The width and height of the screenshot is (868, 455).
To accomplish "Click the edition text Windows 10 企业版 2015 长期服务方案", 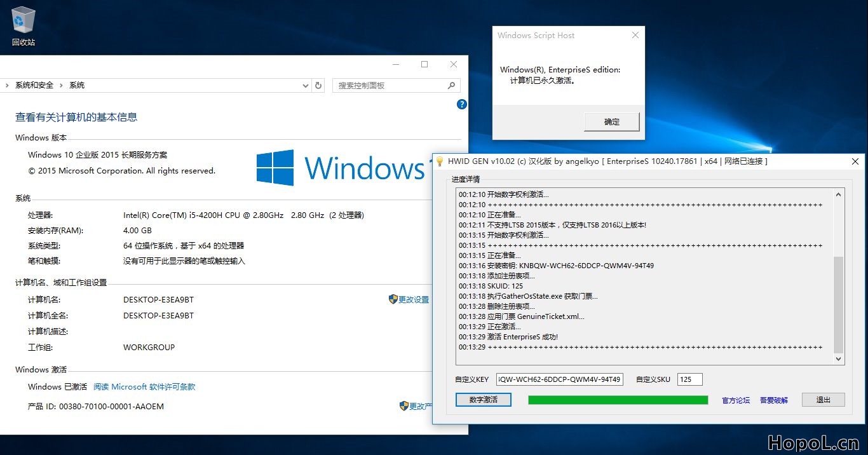I will pyautogui.click(x=98, y=154).
